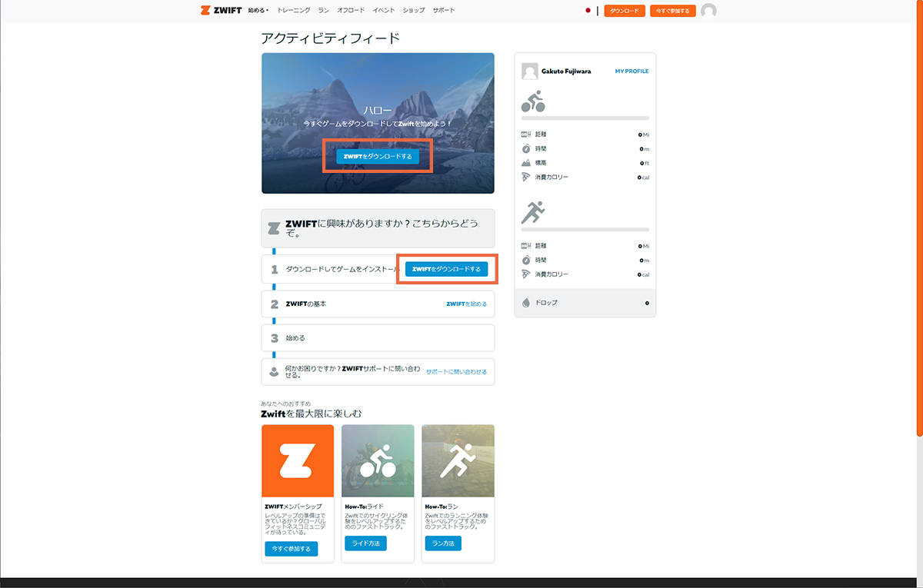
Task: Select step 1 ダウンロードしてゲームをインストール text
Action: [x=342, y=270]
